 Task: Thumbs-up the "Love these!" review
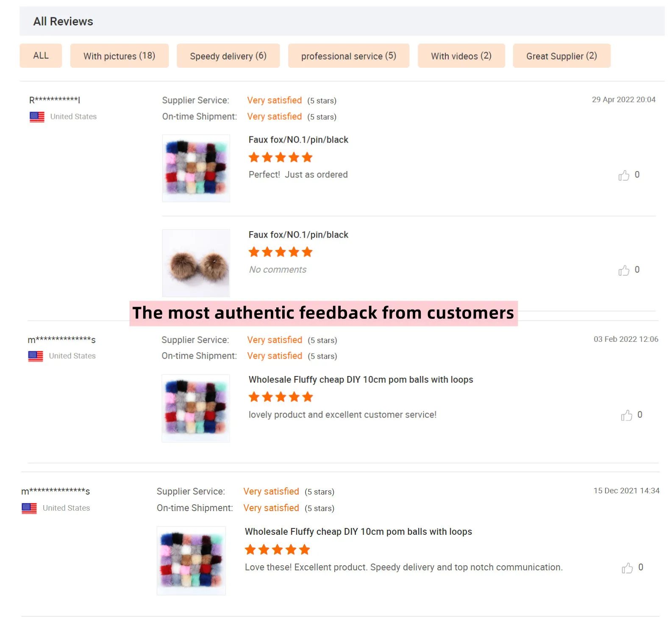[x=627, y=568]
